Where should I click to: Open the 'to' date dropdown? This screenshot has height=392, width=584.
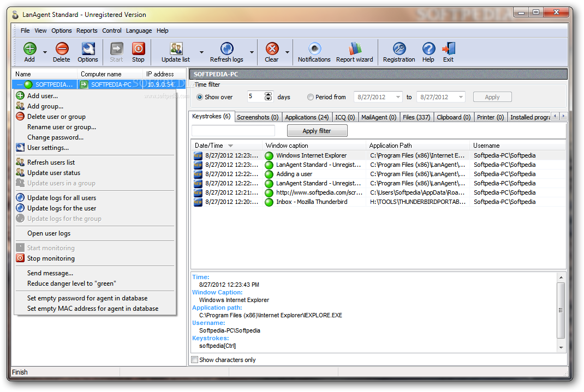point(461,97)
